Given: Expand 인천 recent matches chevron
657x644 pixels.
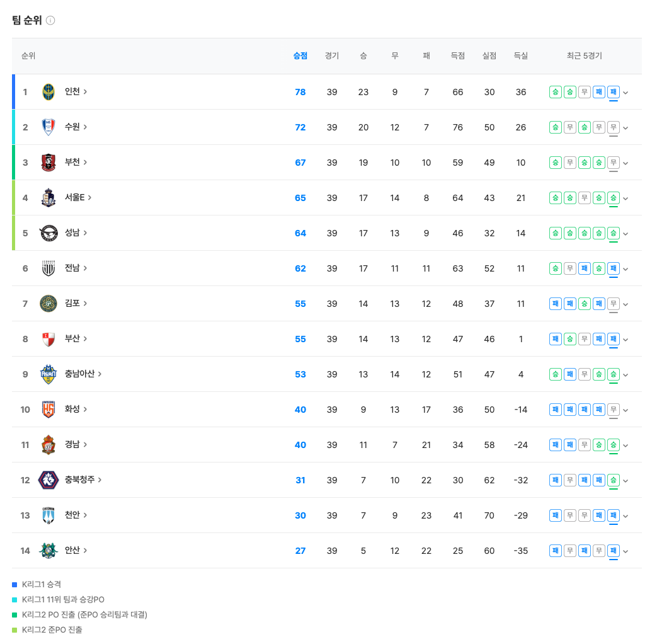Looking at the screenshot, I should [625, 93].
